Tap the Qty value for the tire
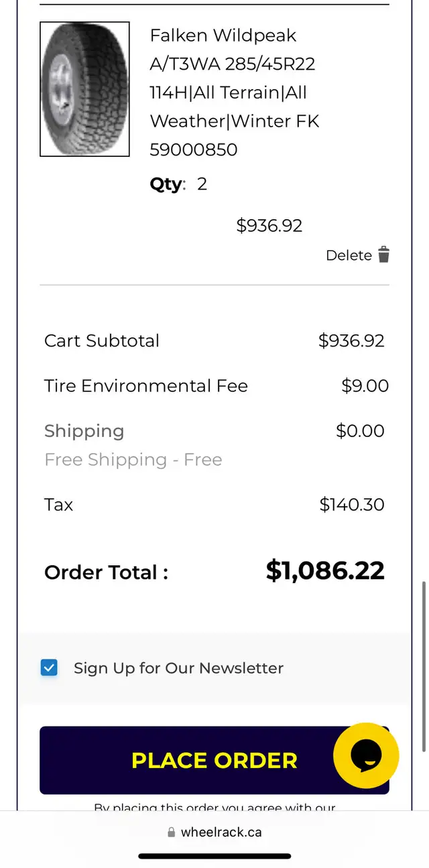 tap(202, 184)
